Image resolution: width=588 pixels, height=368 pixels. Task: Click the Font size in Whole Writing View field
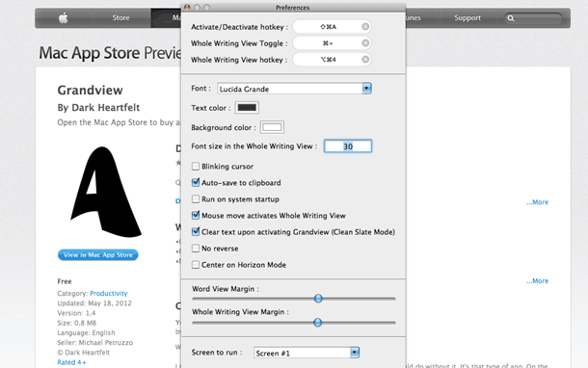click(348, 146)
